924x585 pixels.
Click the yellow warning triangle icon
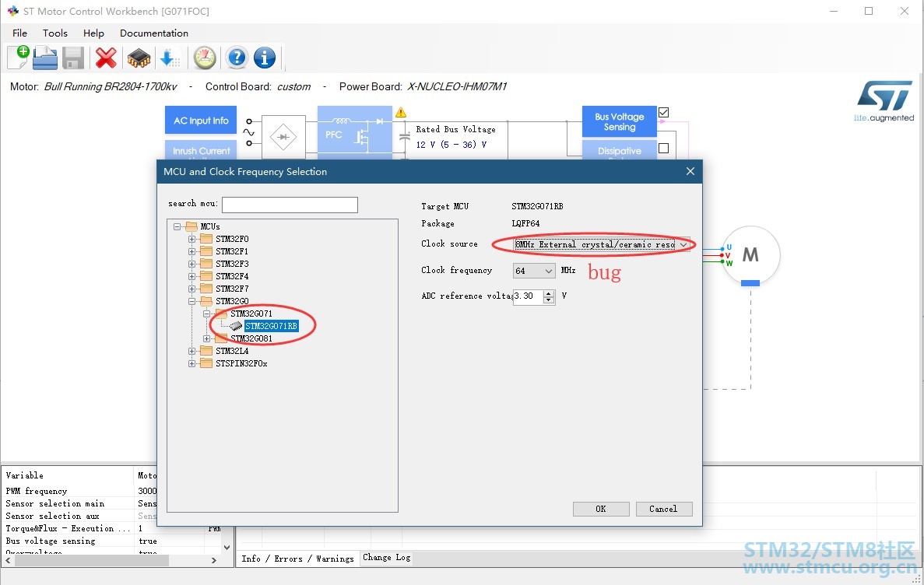click(x=401, y=112)
